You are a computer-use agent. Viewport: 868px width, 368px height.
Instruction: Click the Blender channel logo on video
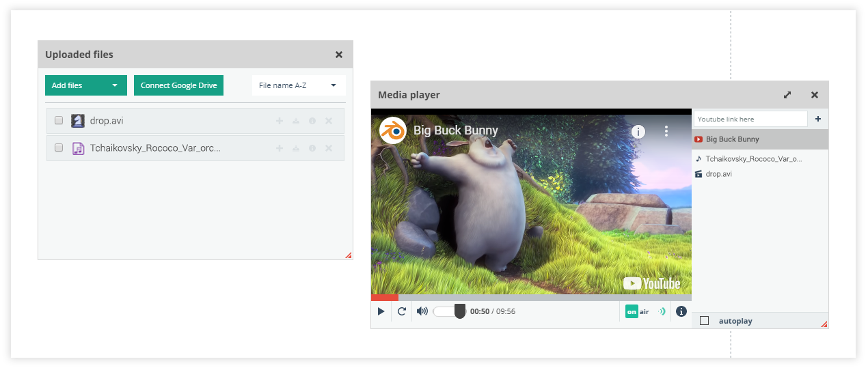[393, 130]
